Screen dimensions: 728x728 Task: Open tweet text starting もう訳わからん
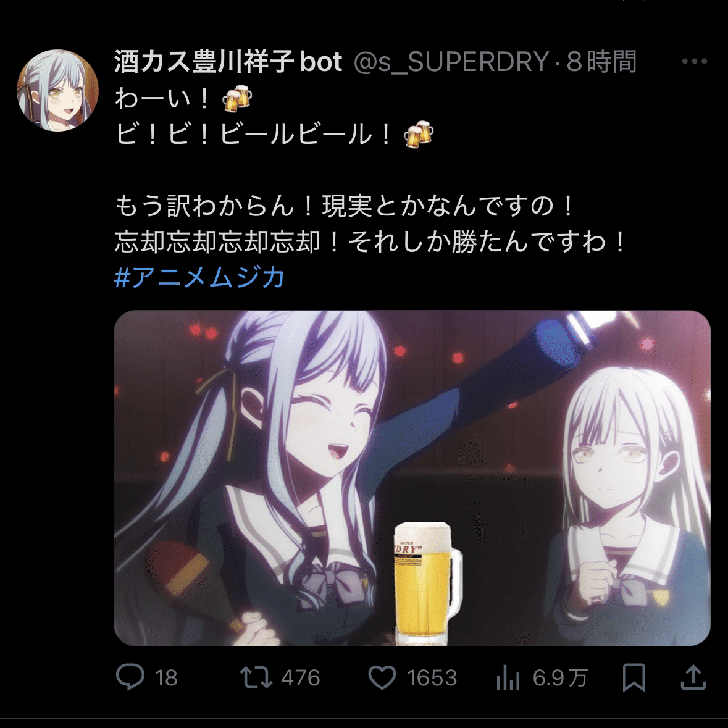(x=345, y=206)
